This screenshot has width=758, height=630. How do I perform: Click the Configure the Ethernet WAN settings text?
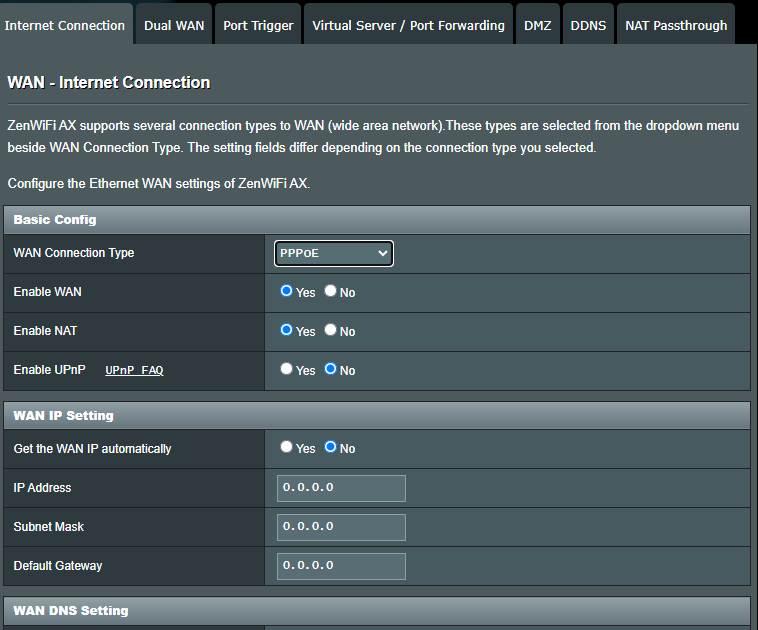159,184
